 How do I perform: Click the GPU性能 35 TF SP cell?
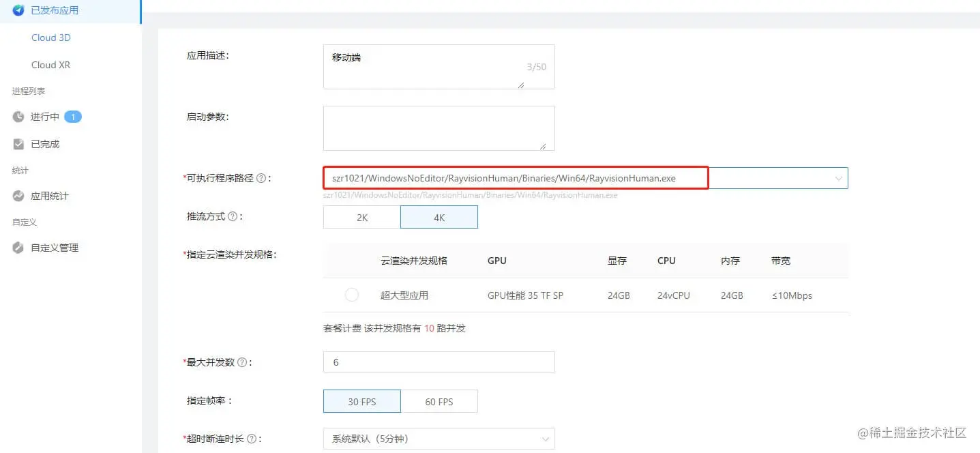point(526,295)
